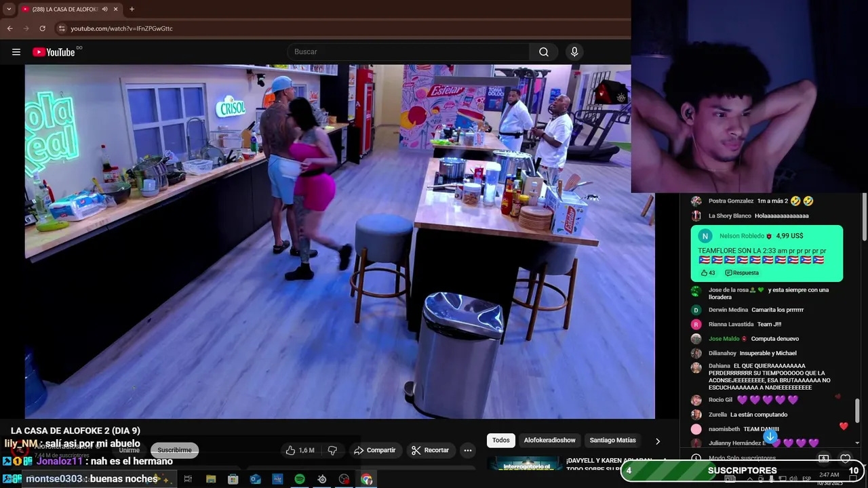Open Task View in the Windows taskbar

pos(188,479)
